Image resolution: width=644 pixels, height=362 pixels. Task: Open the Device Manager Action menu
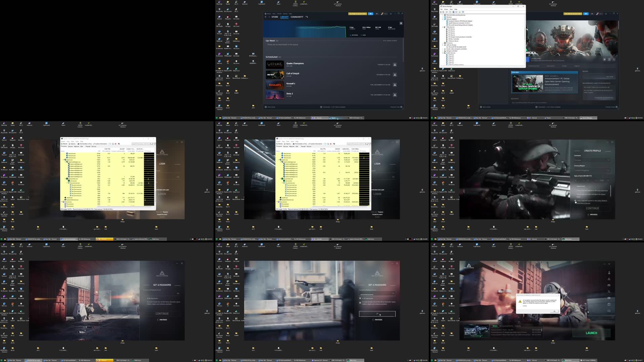446,9
